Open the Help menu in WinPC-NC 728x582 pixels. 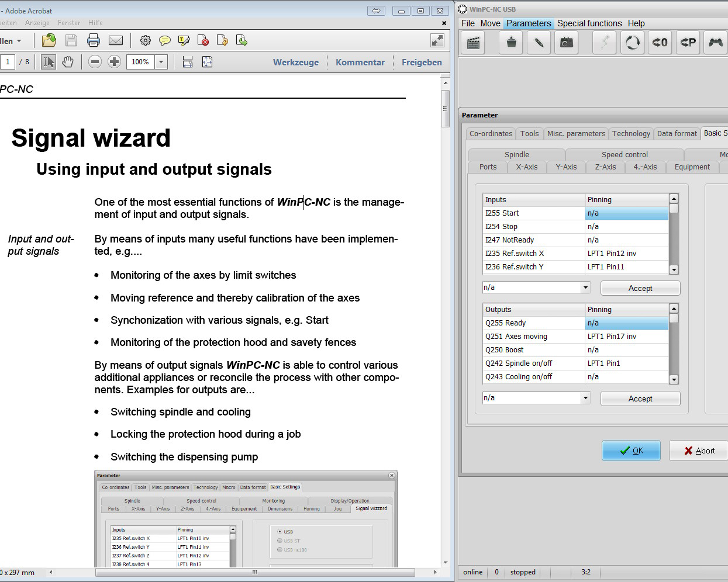click(636, 23)
